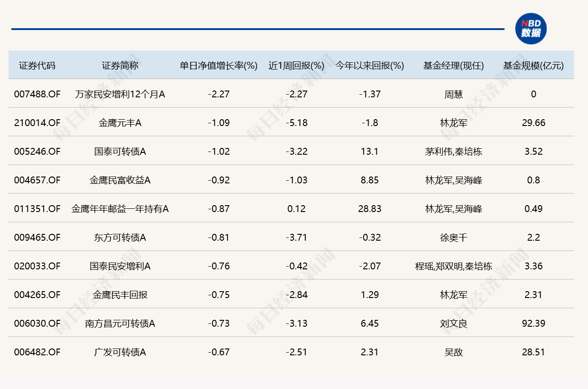588x389 pixels.
Task: Select fund code 020033.OF
Action: pyautogui.click(x=37, y=266)
